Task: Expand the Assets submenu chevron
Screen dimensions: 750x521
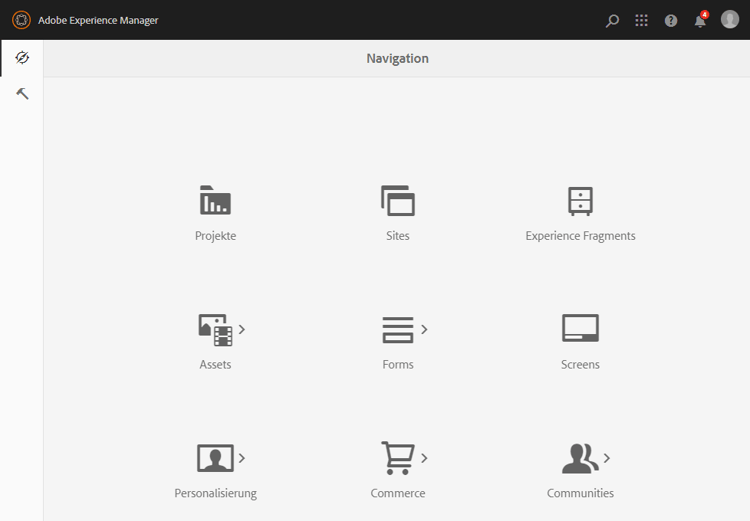Action: pyautogui.click(x=242, y=329)
